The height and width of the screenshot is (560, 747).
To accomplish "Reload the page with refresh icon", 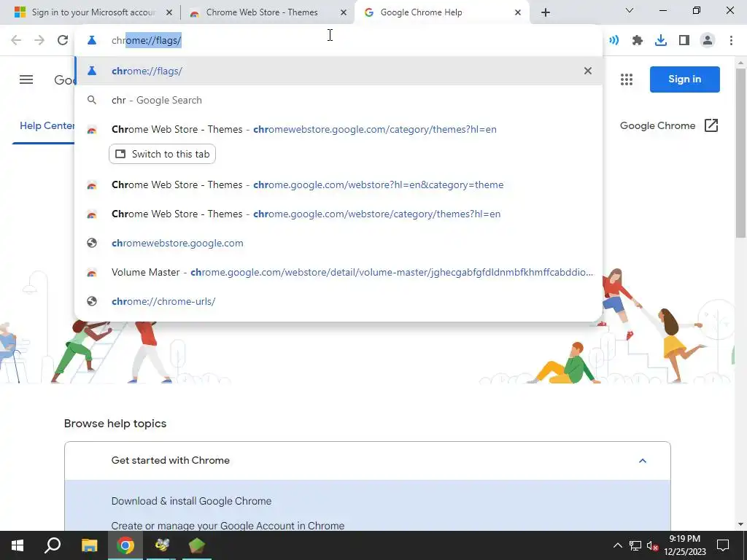I will pos(63,40).
